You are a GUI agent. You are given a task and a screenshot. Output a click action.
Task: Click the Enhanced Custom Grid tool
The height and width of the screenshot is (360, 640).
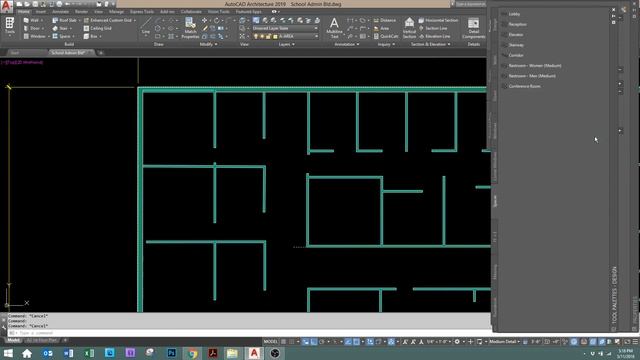click(x=109, y=20)
